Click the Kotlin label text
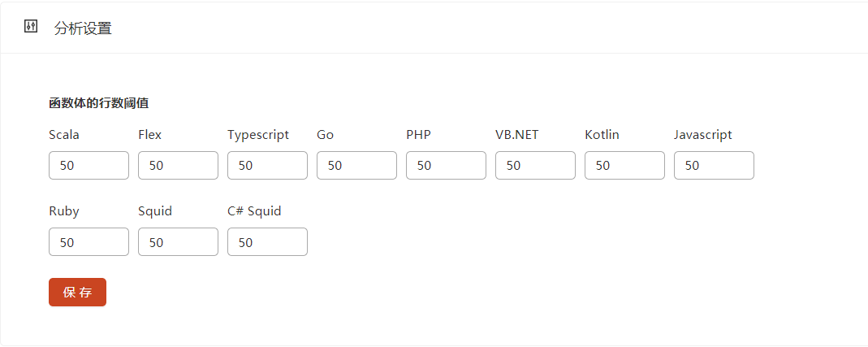The width and height of the screenshot is (868, 347). [602, 135]
